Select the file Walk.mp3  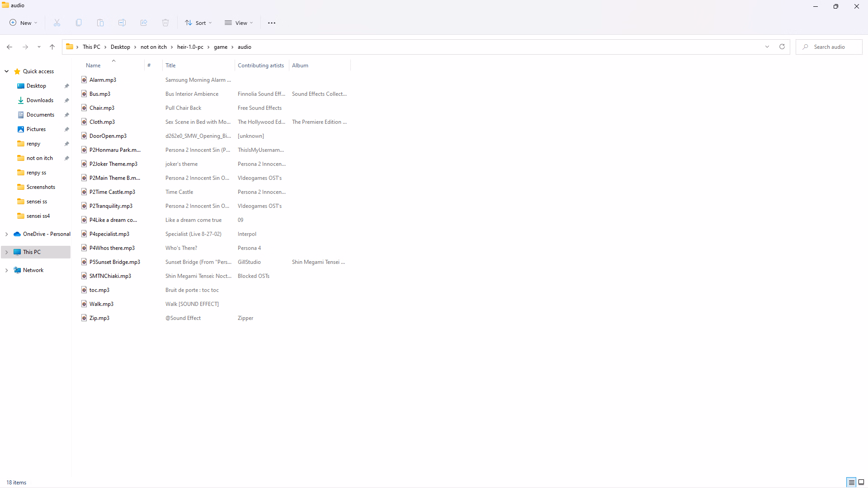(101, 304)
